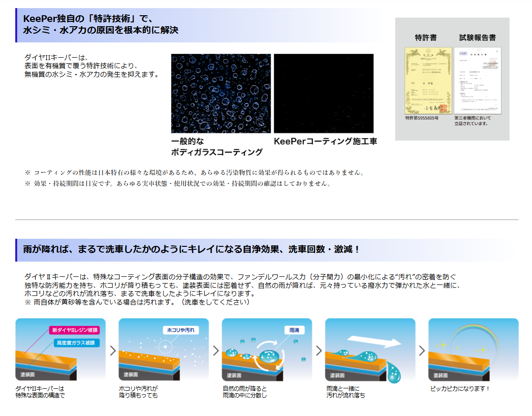Click caption ピッカピカになります！
532x416 pixels.
click(460, 389)
